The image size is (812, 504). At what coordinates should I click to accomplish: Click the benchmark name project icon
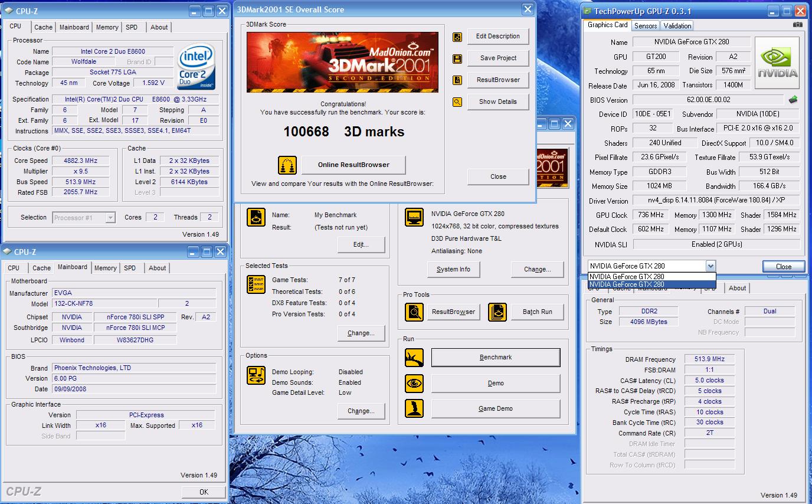257,217
